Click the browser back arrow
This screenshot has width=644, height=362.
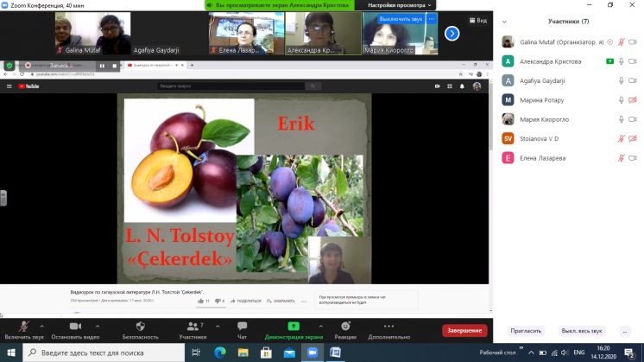pyautogui.click(x=5, y=74)
